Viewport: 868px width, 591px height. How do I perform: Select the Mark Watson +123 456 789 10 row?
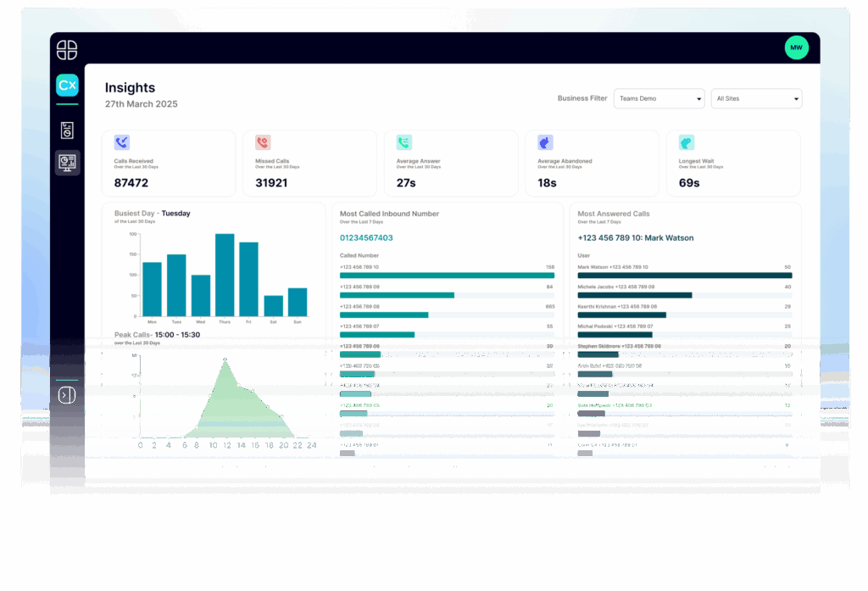pyautogui.click(x=685, y=271)
